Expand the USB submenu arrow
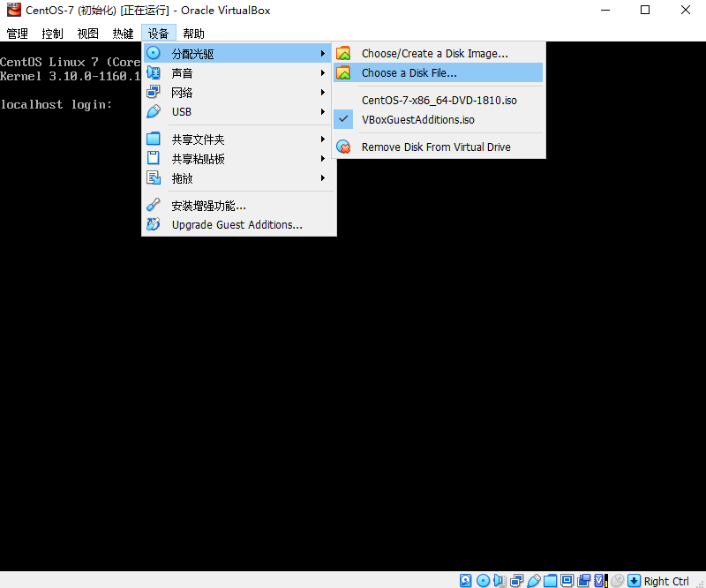The image size is (706, 588). pos(323,111)
